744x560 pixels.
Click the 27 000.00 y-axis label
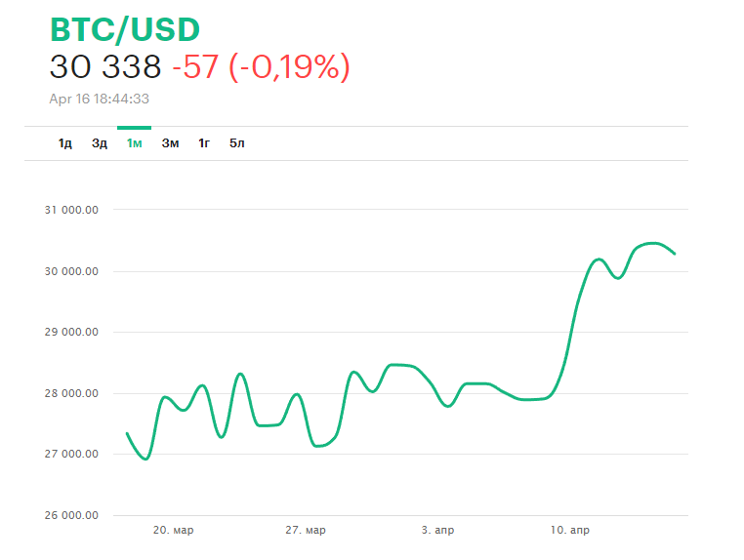(73, 455)
